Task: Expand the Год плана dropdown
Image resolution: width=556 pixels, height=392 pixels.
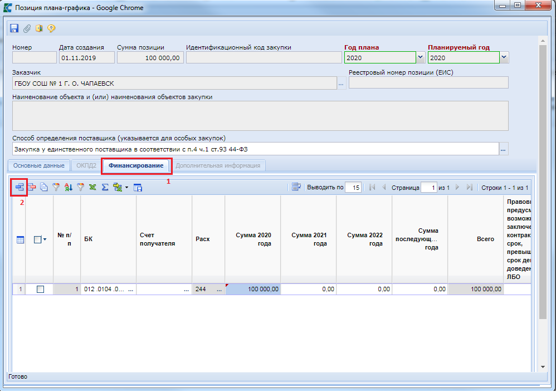Action: point(421,58)
